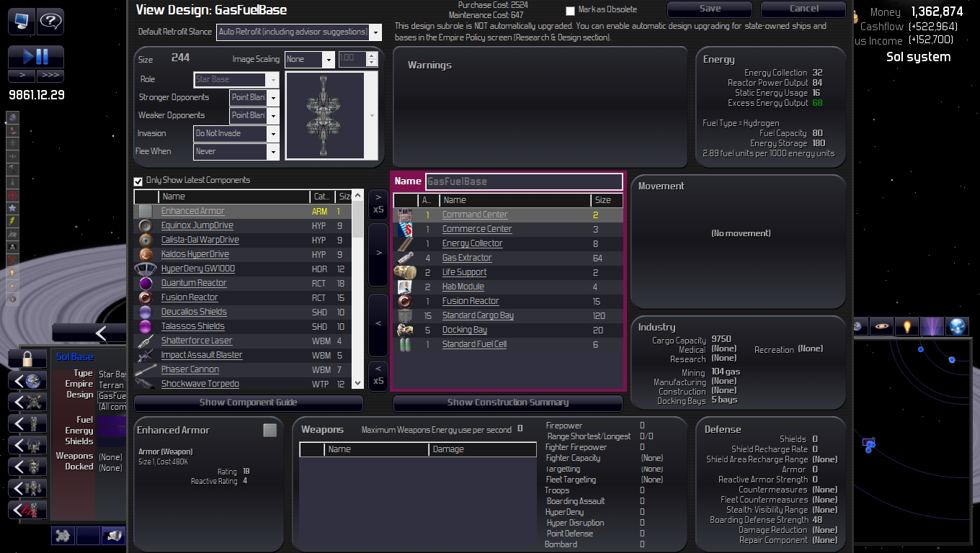Remove five of the selected component
The width and height of the screenshot is (980, 553).
click(378, 375)
